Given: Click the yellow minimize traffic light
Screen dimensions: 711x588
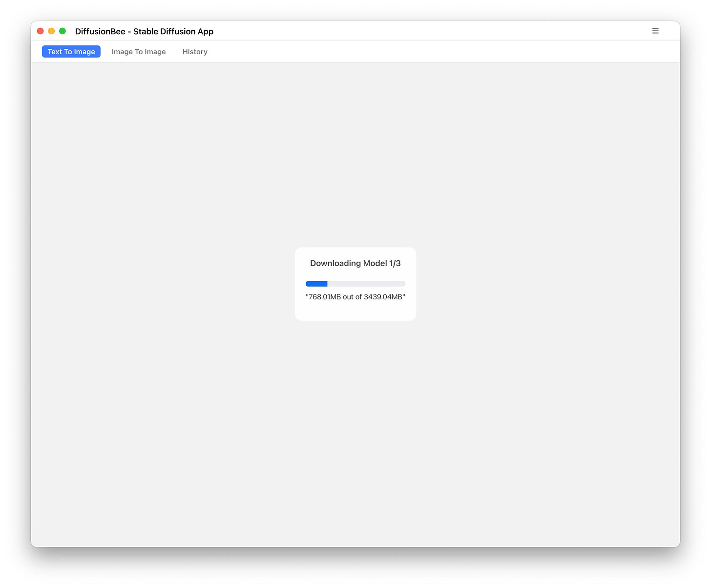Looking at the screenshot, I should (x=51, y=30).
